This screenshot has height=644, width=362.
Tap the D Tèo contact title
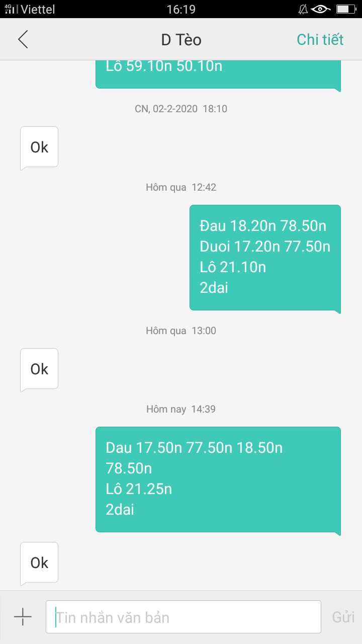181,40
